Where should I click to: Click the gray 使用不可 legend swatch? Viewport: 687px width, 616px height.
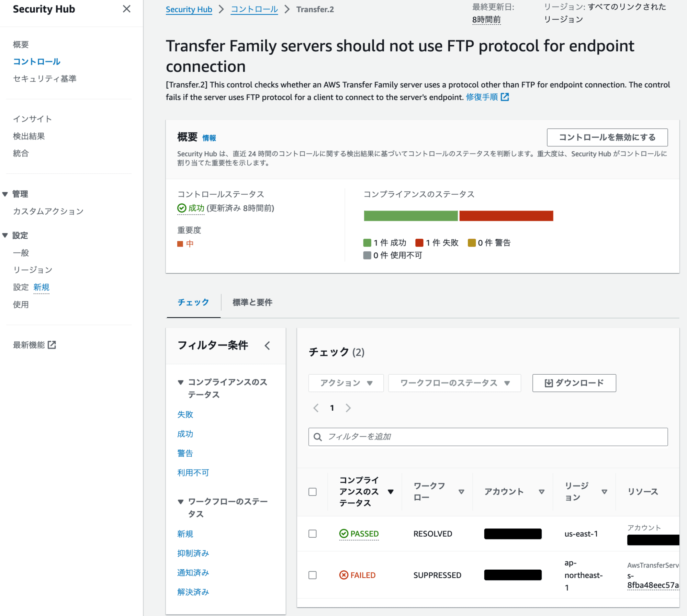point(367,255)
